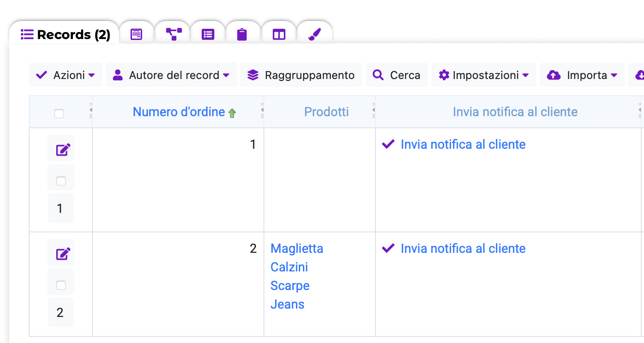Edit record 1 with pencil icon
The height and width of the screenshot is (343, 644).
63,150
